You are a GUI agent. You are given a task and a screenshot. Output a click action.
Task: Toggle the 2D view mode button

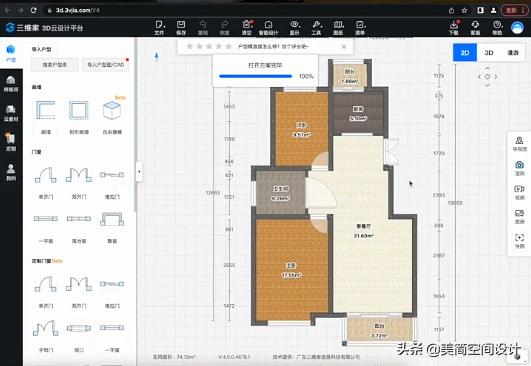click(x=465, y=52)
